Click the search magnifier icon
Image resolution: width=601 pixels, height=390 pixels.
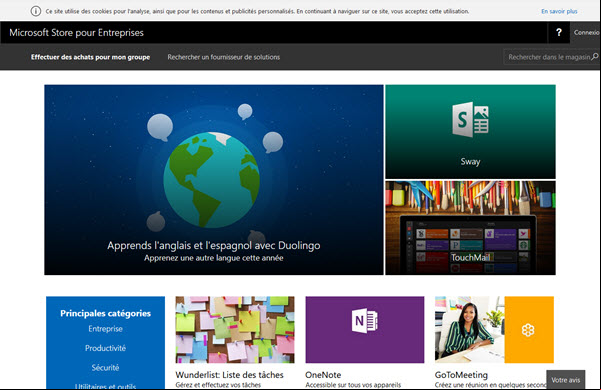click(x=594, y=57)
